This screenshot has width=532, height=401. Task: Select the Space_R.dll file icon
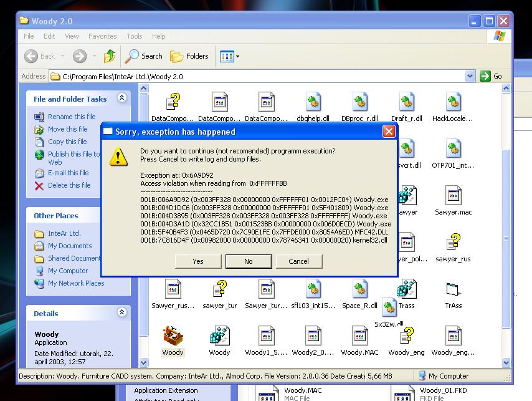click(x=359, y=289)
